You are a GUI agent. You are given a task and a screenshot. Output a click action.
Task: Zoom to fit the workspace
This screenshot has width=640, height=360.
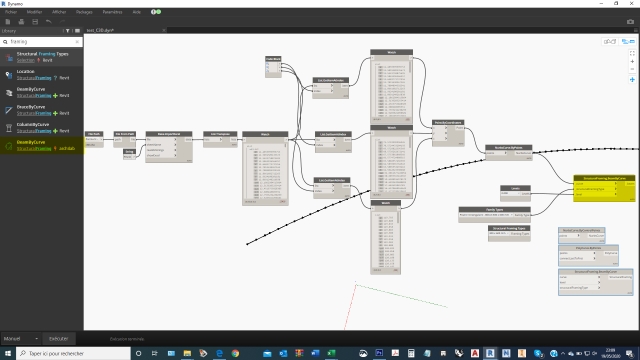[x=632, y=53]
